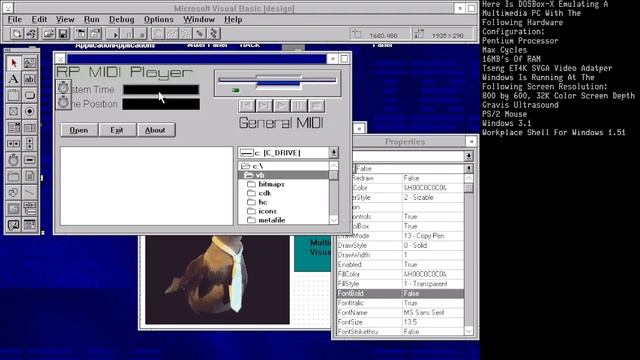This screenshot has height=360, width=640.
Task: Click the Single Step toolbar icon
Action: (200, 33)
